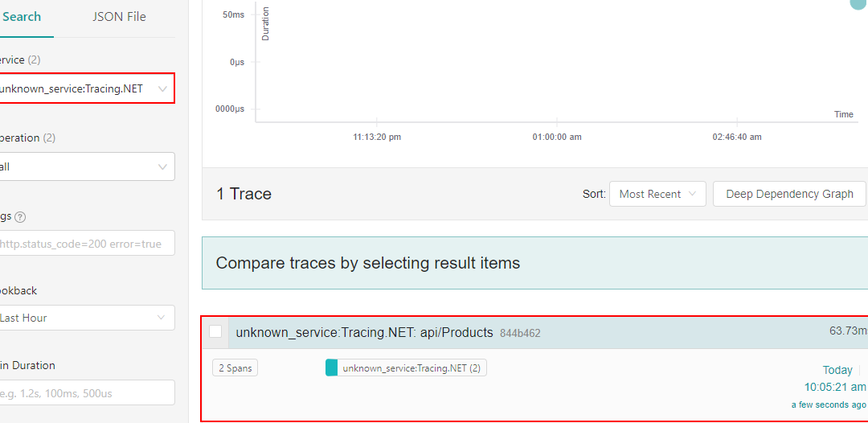Tick the checkbox for api/Products trace
Image resolution: width=868 pixels, height=423 pixels.
[215, 331]
